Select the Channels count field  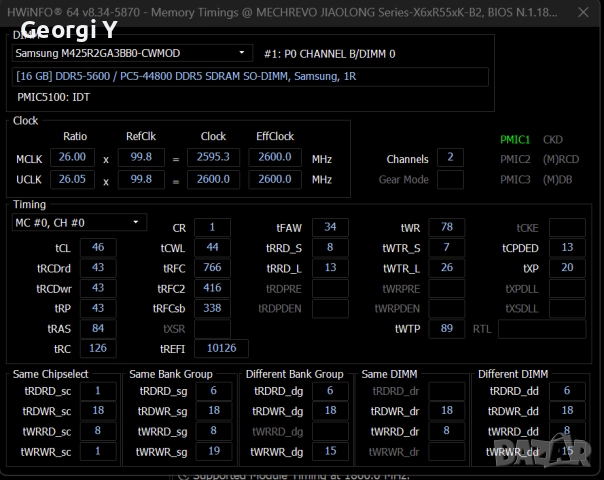pos(450,158)
